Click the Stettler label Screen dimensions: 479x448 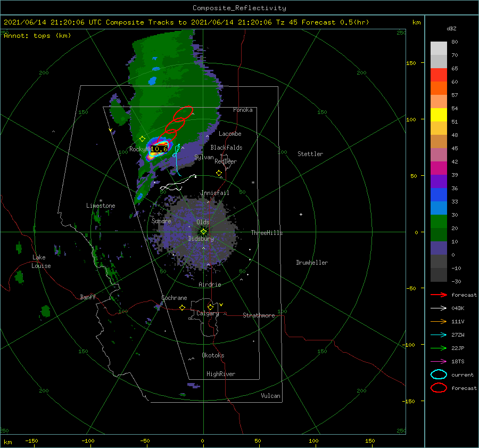coord(310,154)
